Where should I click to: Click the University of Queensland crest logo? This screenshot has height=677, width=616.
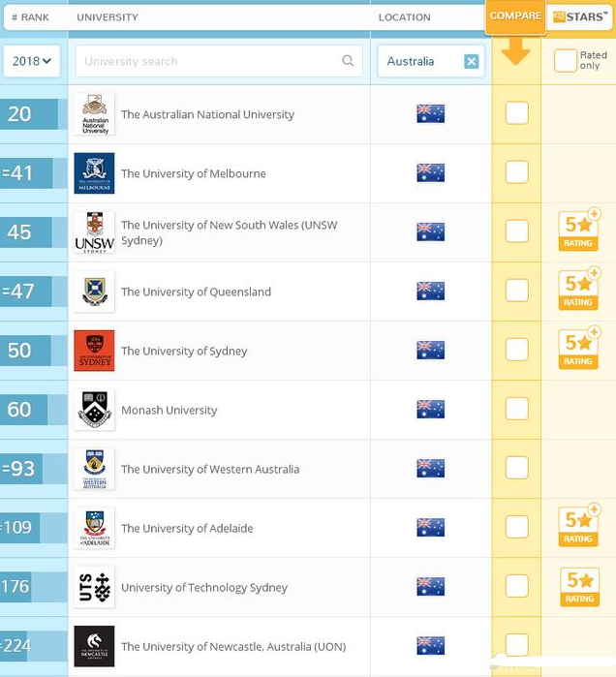(94, 292)
